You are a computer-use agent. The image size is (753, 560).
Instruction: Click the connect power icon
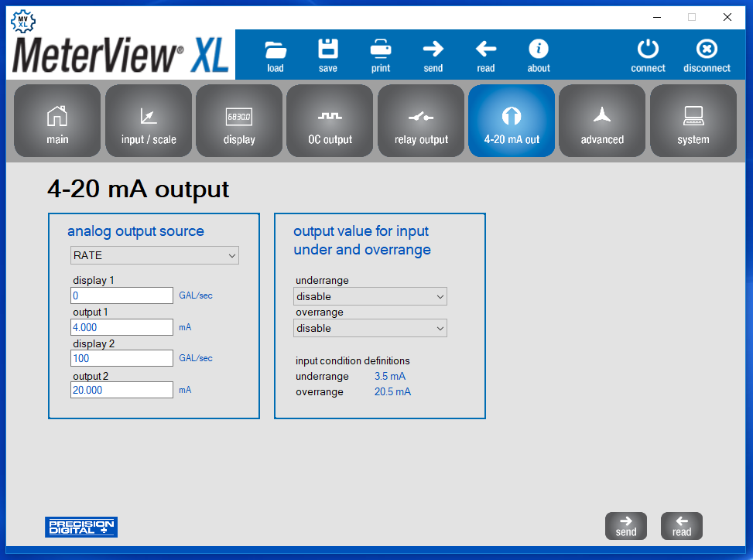[x=648, y=49]
